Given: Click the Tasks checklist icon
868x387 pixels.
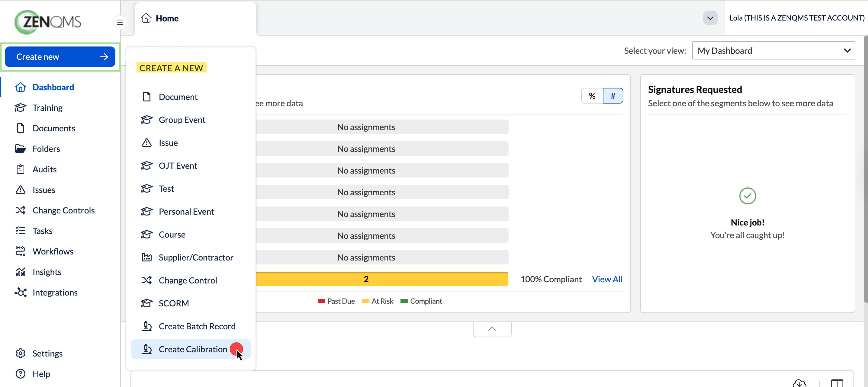Looking at the screenshot, I should click(20, 231).
